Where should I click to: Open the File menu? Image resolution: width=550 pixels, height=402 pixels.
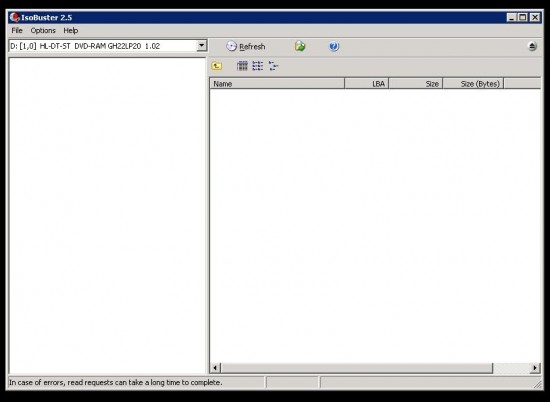17,31
